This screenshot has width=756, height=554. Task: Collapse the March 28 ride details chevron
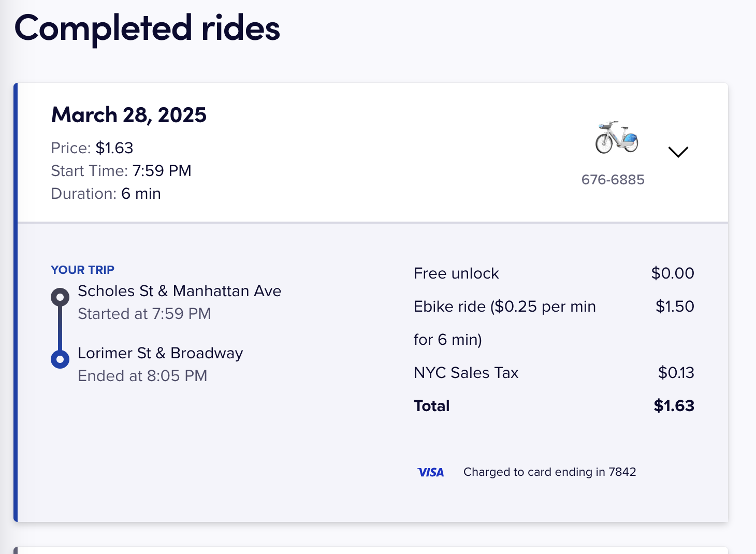click(x=678, y=152)
